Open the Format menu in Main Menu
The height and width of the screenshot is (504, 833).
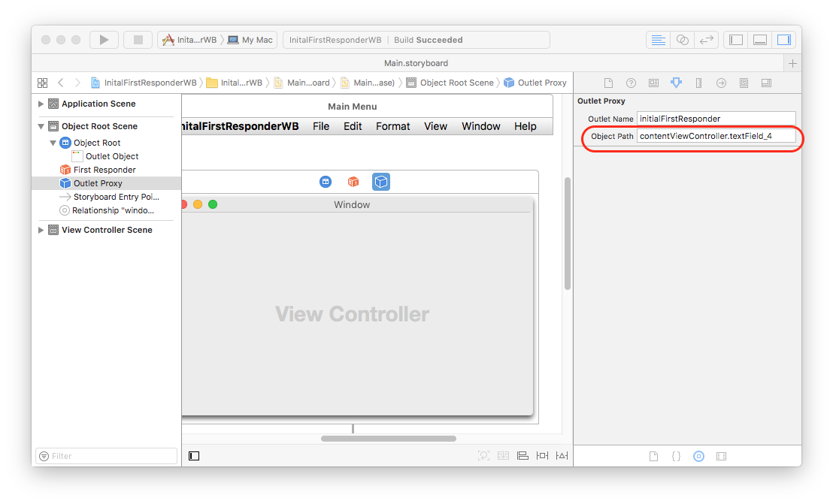tap(392, 126)
